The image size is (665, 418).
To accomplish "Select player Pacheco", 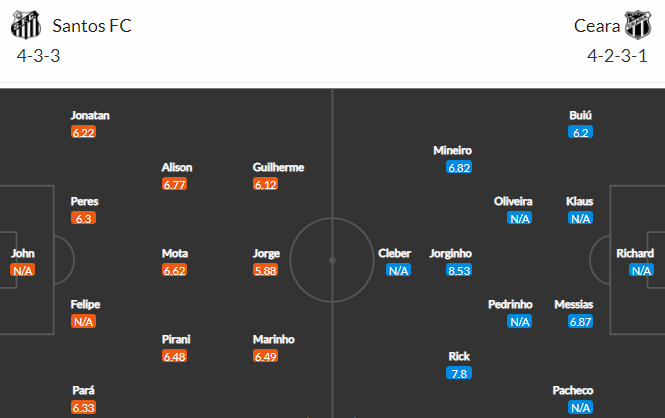I will coord(573,390).
